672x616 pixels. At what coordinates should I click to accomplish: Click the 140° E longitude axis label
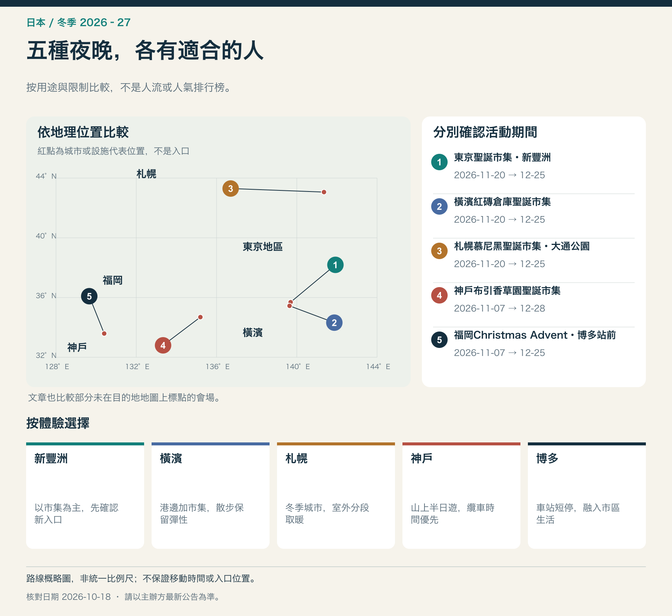(298, 367)
